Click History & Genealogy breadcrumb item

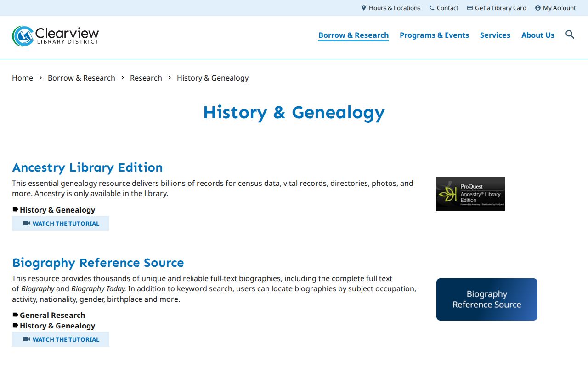213,78
